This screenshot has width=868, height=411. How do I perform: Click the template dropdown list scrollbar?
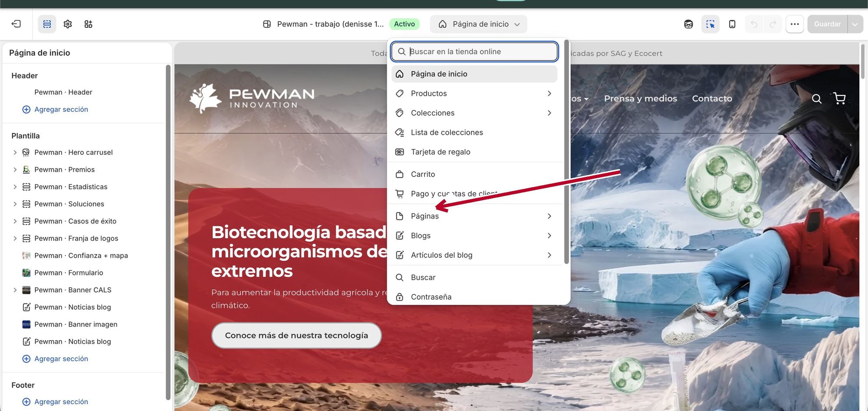tap(566, 152)
